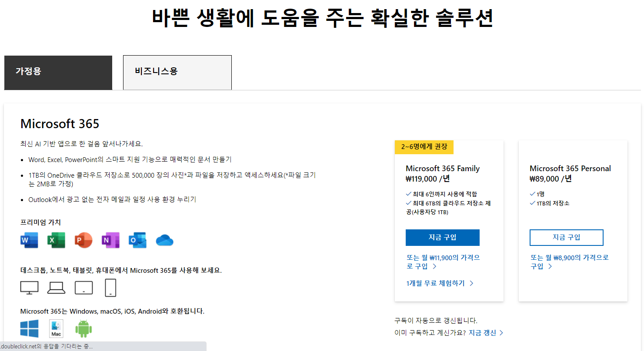Click 지금 구입 for Microsoft 365 Personal
644x351 pixels.
click(x=567, y=238)
